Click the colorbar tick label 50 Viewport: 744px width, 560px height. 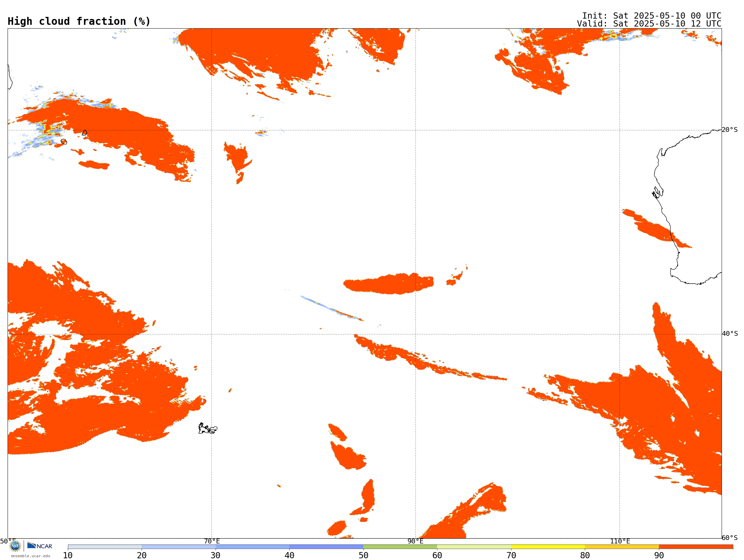[363, 556]
